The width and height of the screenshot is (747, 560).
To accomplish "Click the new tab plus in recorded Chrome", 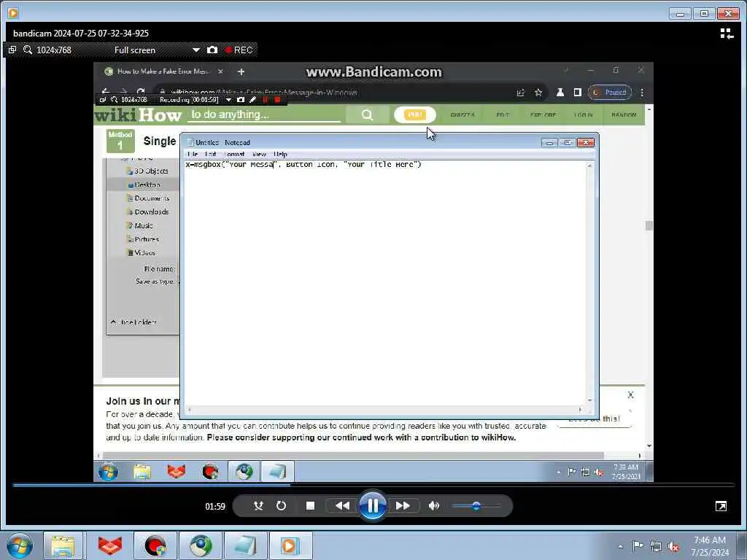I will click(x=241, y=71).
